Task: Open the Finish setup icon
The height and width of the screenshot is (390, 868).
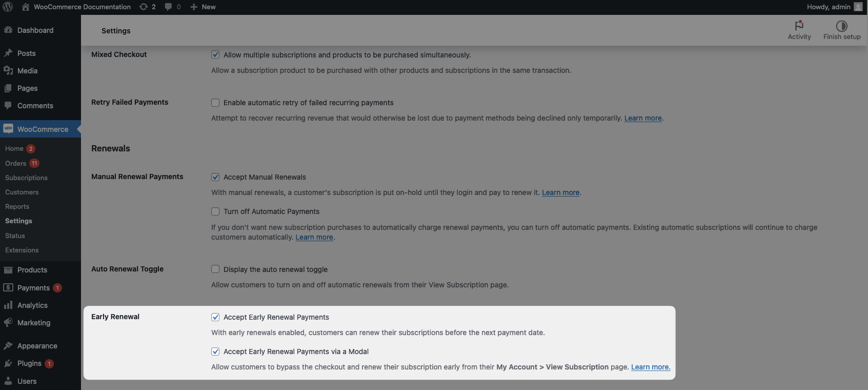Action: [841, 25]
